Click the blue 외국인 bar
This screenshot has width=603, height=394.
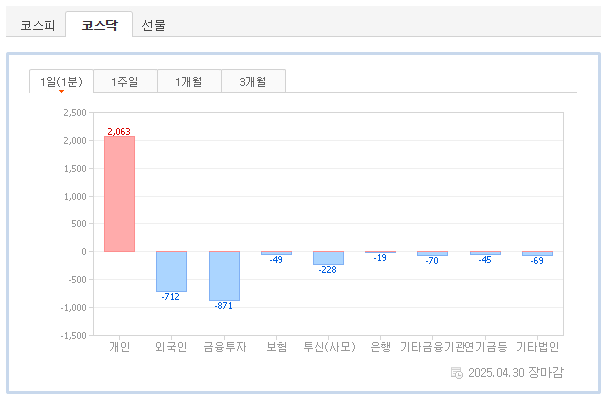(x=171, y=271)
